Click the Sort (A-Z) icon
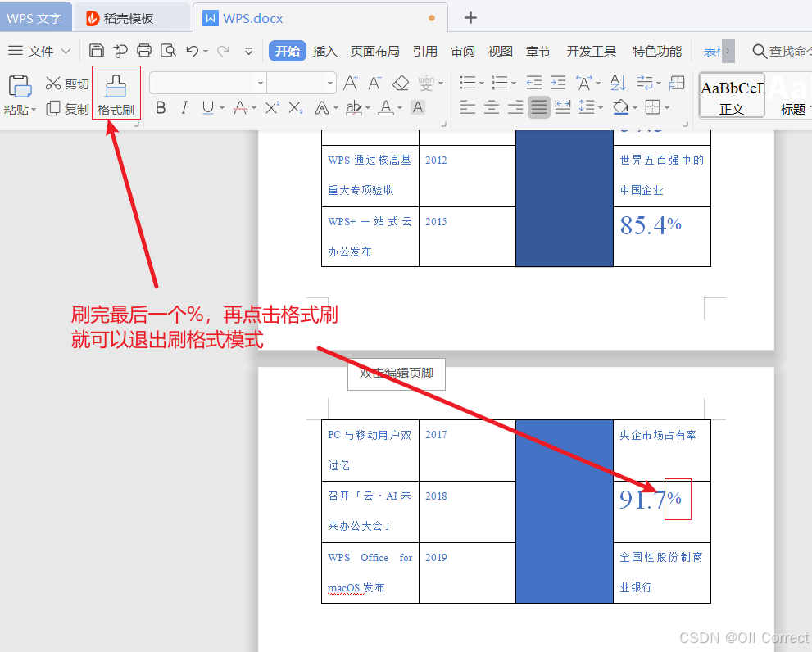The image size is (812, 652). pos(618,83)
